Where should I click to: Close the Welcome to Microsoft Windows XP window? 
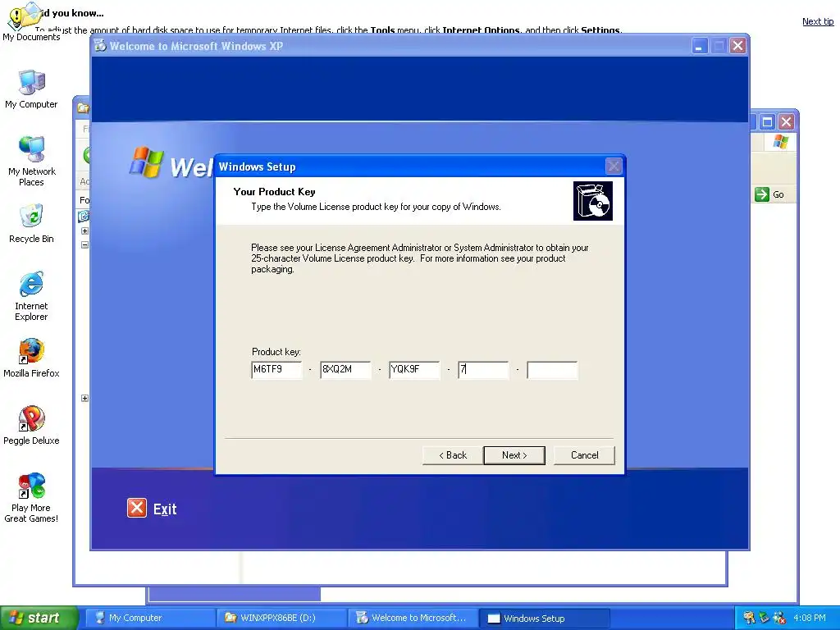737,46
